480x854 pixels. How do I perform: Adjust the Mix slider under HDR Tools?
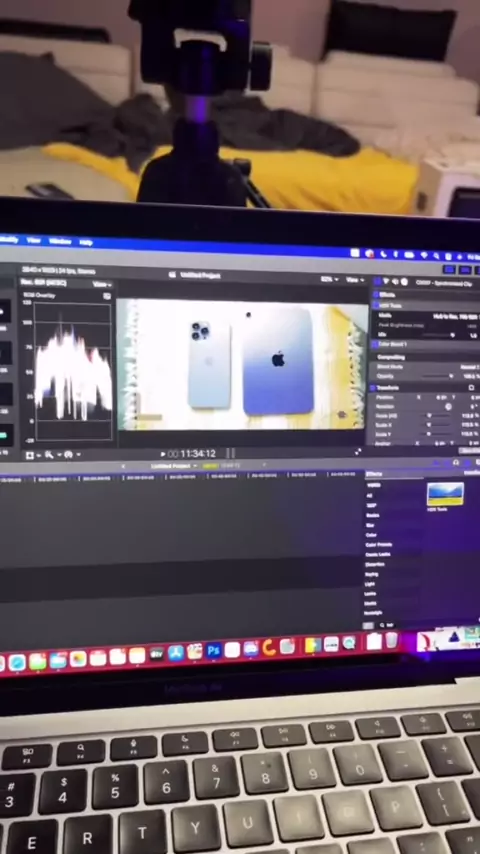coord(439,336)
